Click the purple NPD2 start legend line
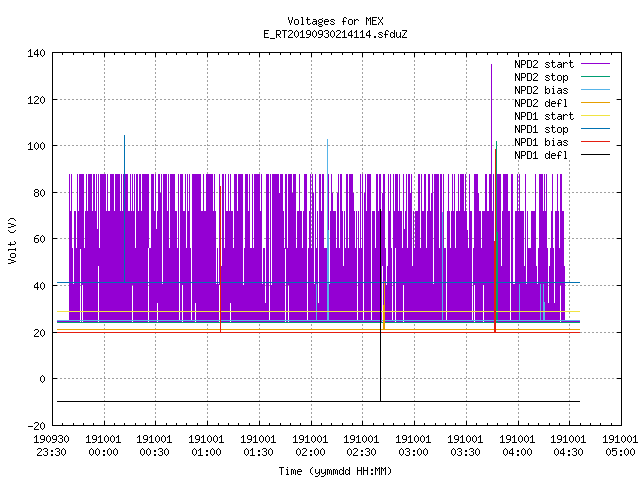 coord(595,64)
